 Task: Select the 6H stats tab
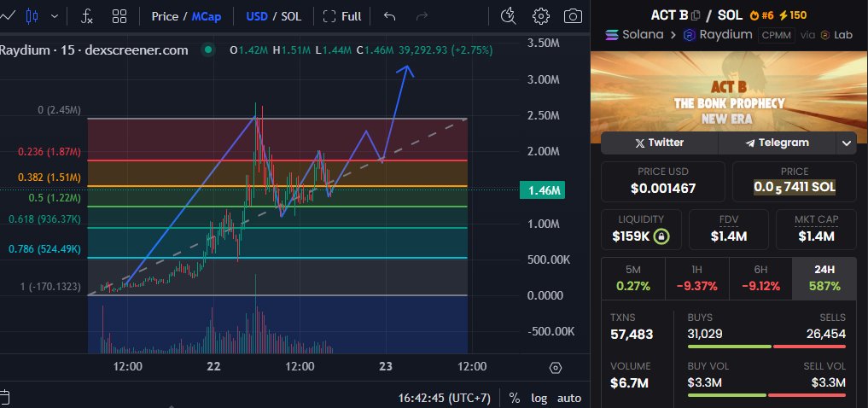(760, 278)
